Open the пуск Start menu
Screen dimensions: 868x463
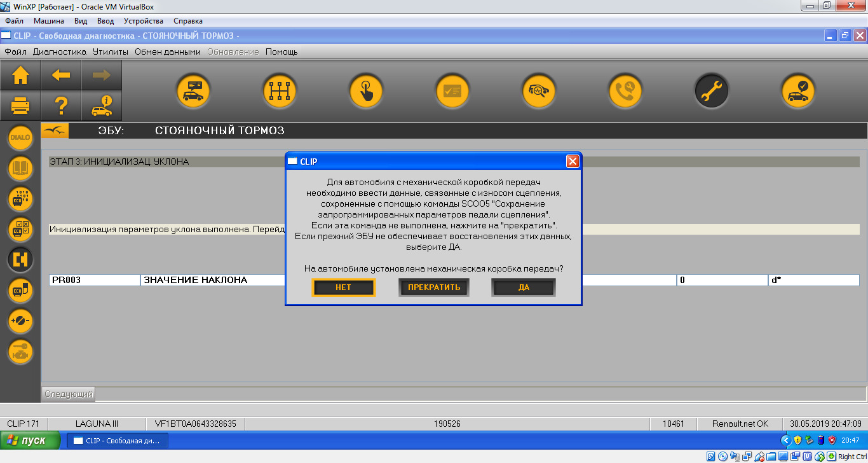(31, 440)
